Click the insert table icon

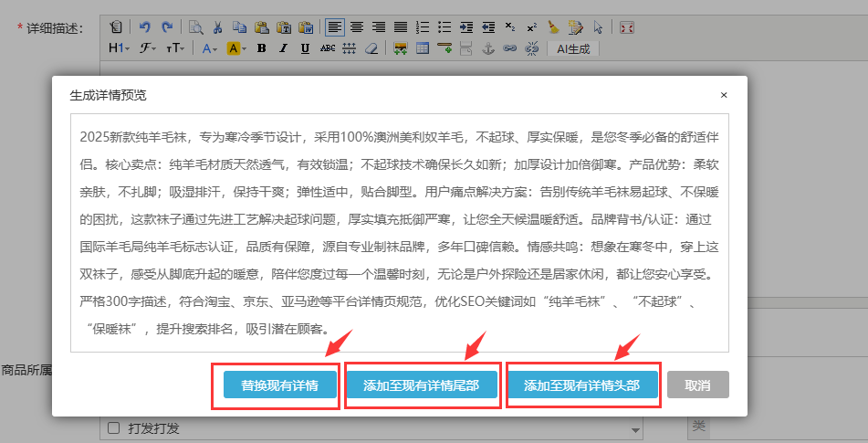(x=423, y=48)
